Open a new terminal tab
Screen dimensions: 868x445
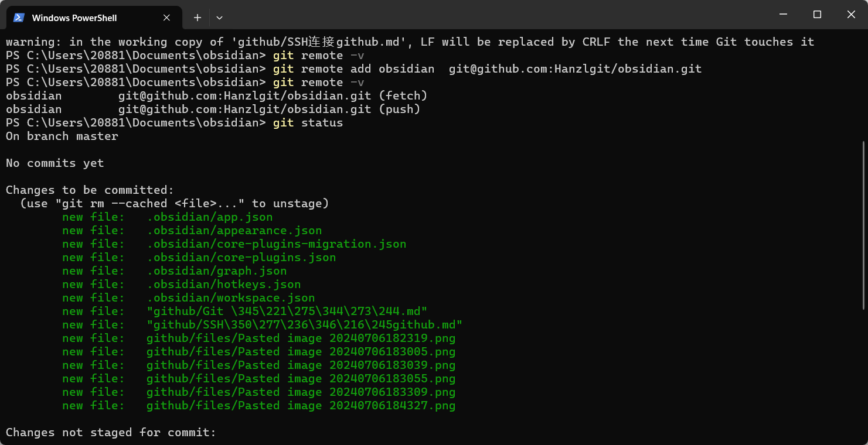click(198, 18)
